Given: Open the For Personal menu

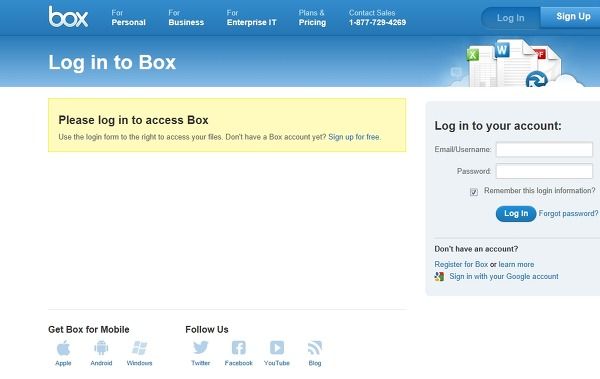Looking at the screenshot, I should pyautogui.click(x=129, y=18).
